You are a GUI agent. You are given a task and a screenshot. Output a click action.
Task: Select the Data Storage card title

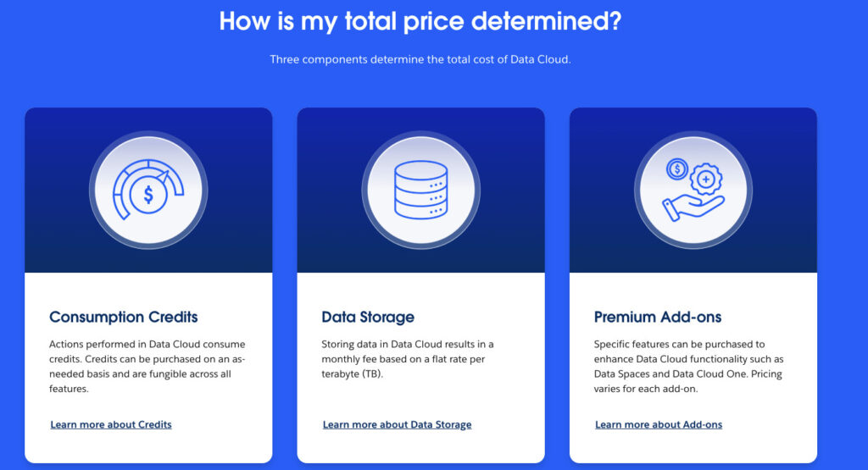[x=368, y=318]
